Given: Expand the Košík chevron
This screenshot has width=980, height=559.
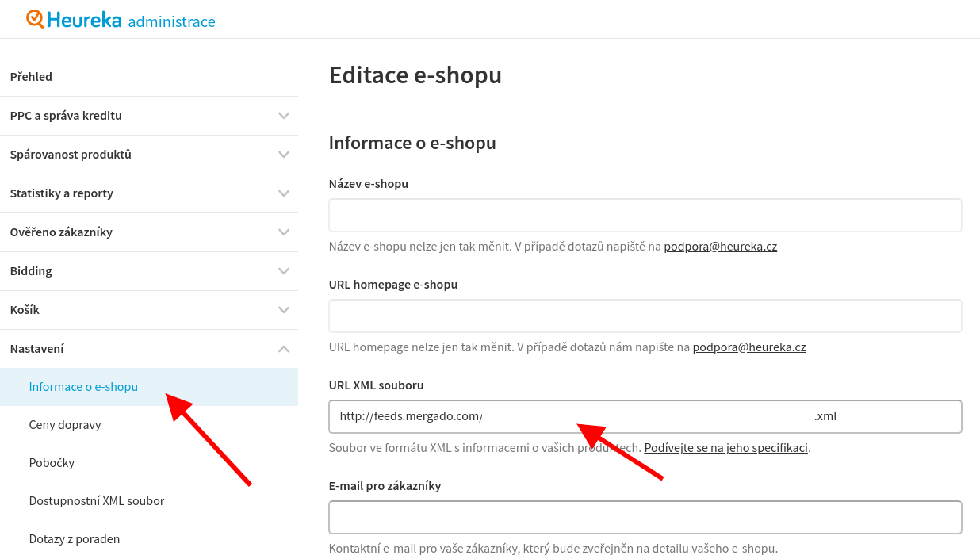Looking at the screenshot, I should [x=284, y=310].
